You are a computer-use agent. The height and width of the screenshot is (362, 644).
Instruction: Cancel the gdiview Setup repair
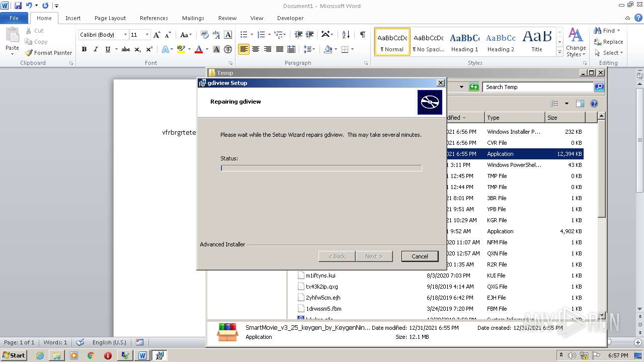[420, 256]
